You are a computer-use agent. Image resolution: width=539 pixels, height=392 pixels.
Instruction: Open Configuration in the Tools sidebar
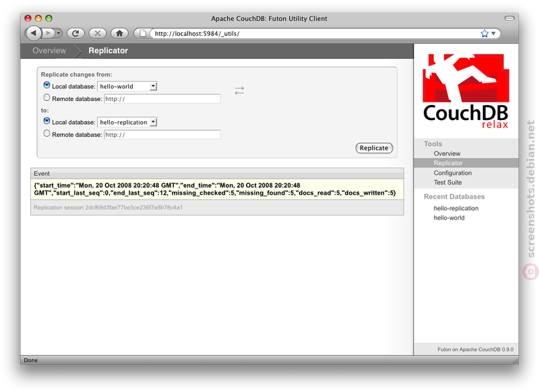(452, 173)
